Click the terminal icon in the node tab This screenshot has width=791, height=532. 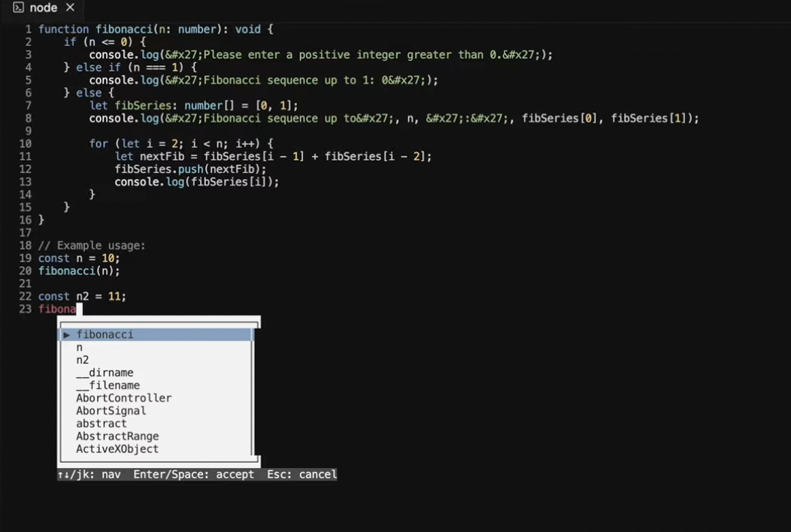[18, 8]
